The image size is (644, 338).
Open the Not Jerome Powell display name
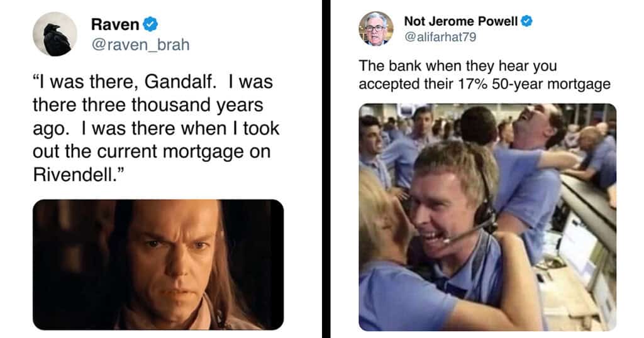coord(461,21)
